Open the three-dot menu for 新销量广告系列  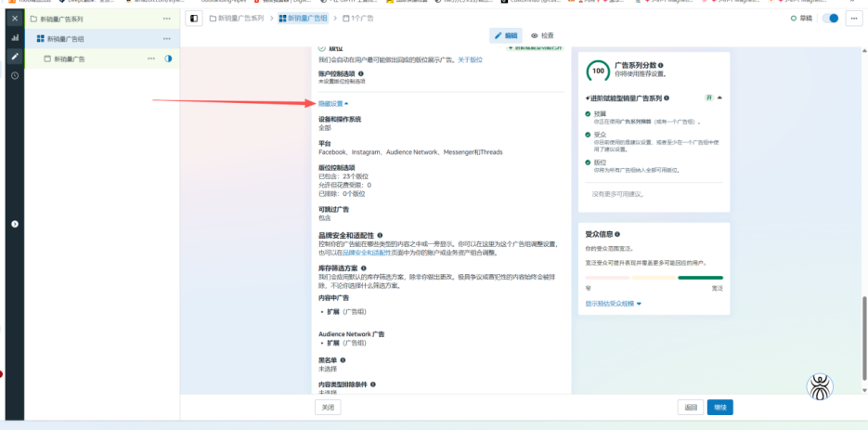(x=167, y=19)
